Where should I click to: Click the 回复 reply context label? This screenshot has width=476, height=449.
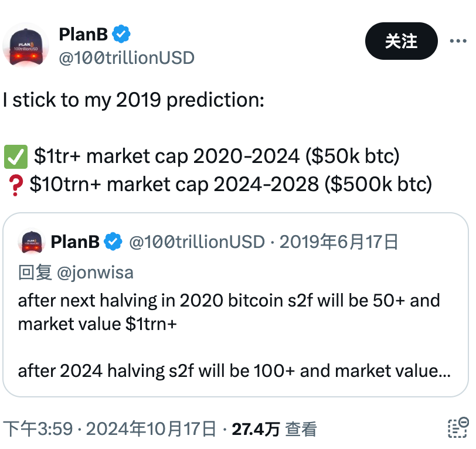click(35, 272)
